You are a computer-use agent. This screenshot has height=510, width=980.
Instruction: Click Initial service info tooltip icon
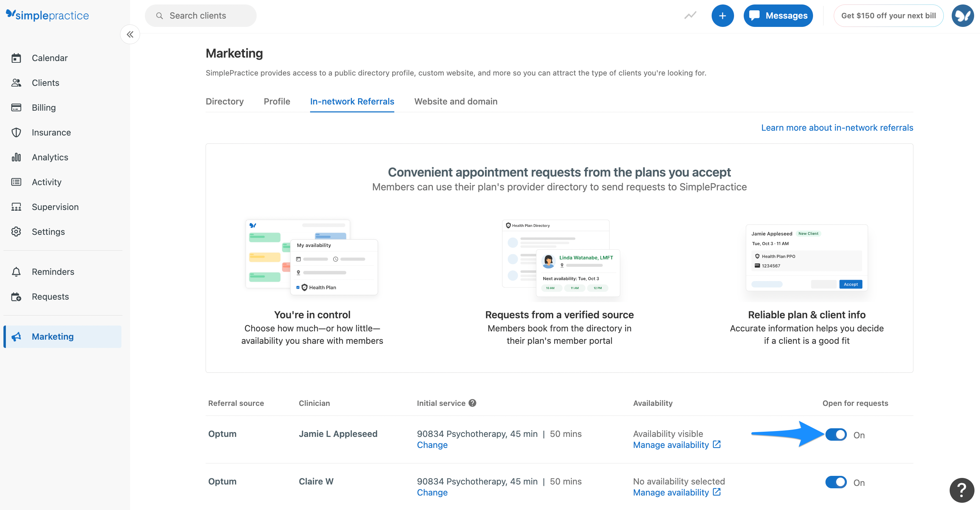473,403
